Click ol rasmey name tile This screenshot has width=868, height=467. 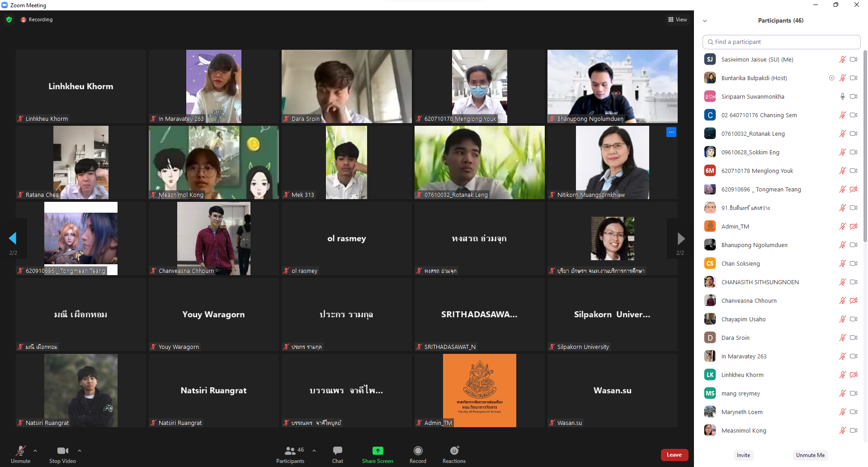coord(347,238)
